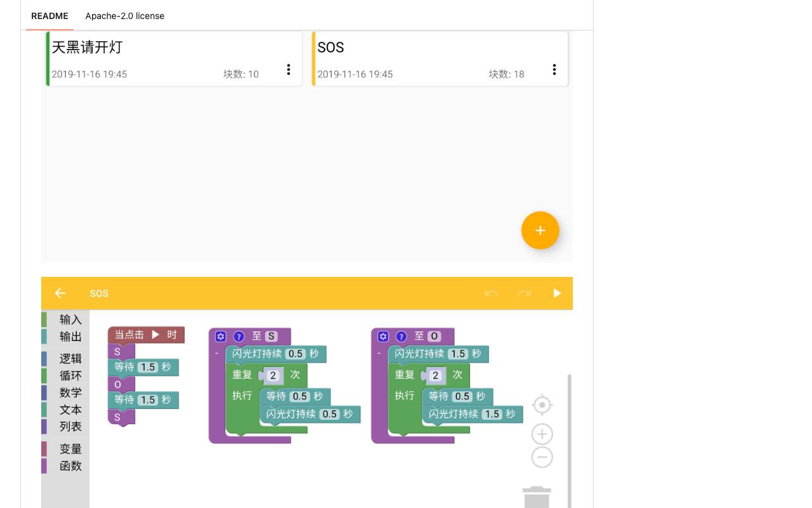Click the undo arrow in editor toolbar
The height and width of the screenshot is (508, 812).
click(x=491, y=293)
